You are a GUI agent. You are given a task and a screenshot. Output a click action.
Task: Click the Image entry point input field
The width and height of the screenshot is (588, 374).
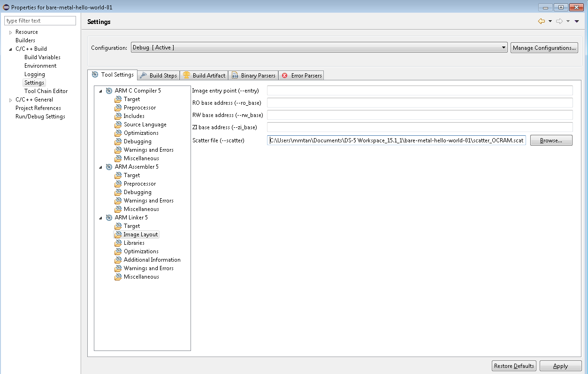click(x=420, y=90)
